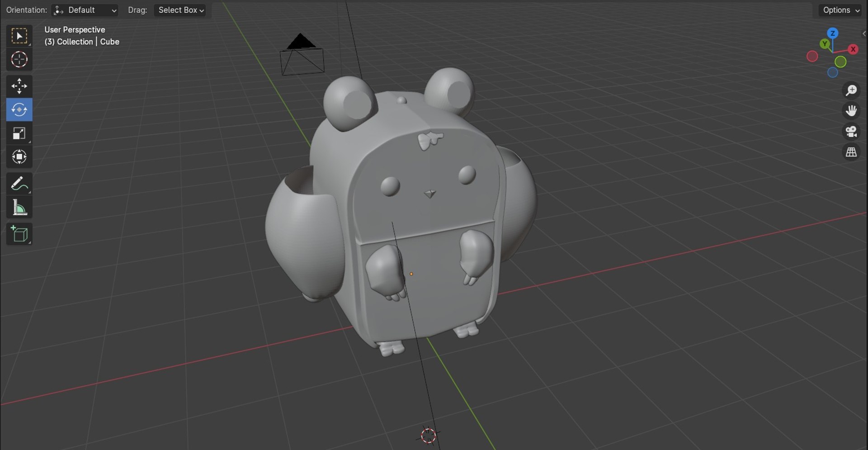The width and height of the screenshot is (868, 450).
Task: Click the negative X red gizmo circle
Action: coord(812,57)
